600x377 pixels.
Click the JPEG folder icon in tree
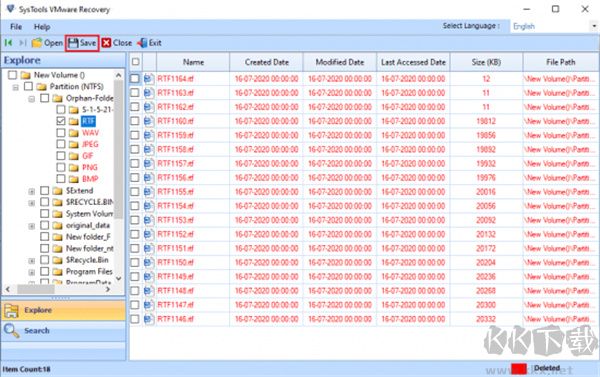[x=74, y=145]
